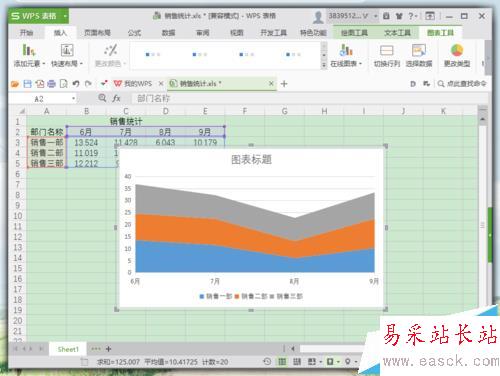Click cell B3 with value 13.524

[86, 143]
